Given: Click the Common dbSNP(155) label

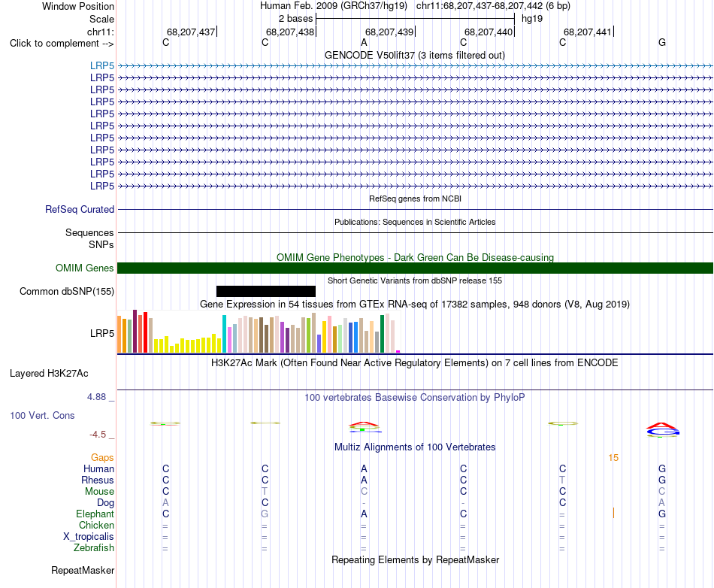Looking at the screenshot, I should [66, 292].
